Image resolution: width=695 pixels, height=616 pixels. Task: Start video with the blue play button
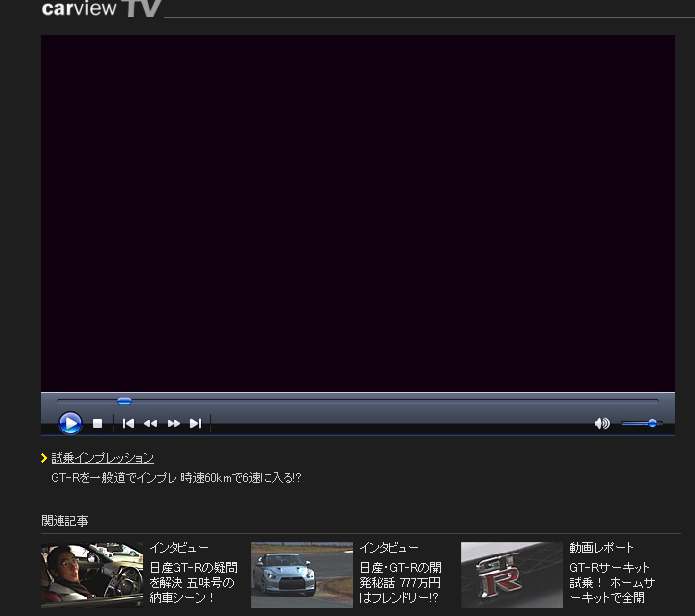click(70, 423)
